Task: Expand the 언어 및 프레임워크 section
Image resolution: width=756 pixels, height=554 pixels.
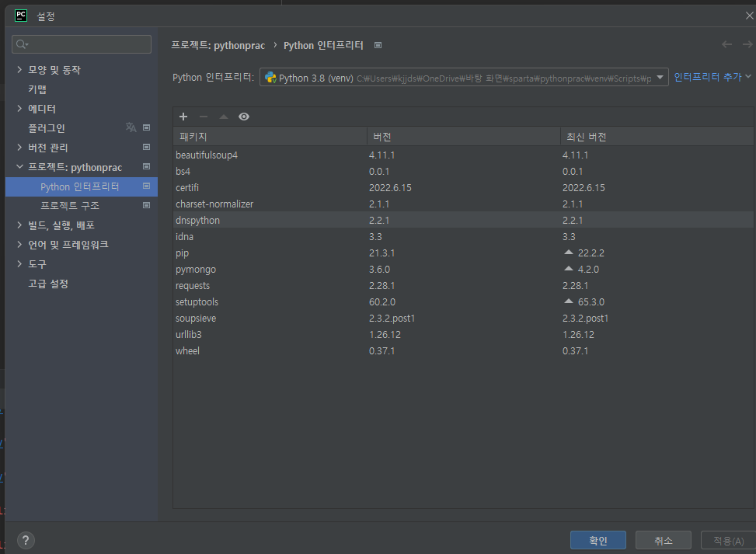Action: coord(19,245)
